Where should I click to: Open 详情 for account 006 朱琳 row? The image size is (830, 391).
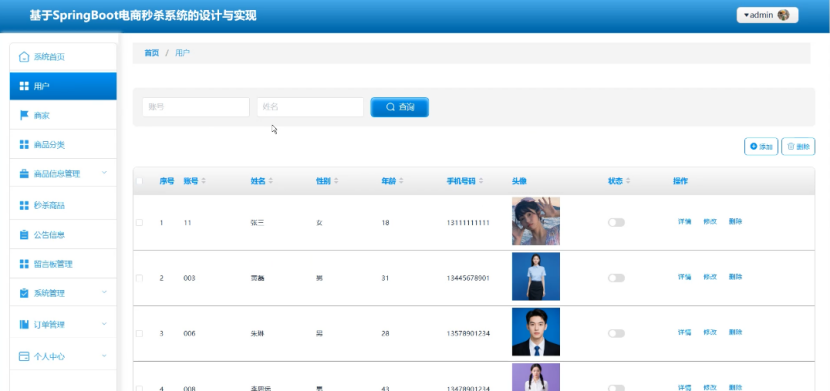pos(684,332)
